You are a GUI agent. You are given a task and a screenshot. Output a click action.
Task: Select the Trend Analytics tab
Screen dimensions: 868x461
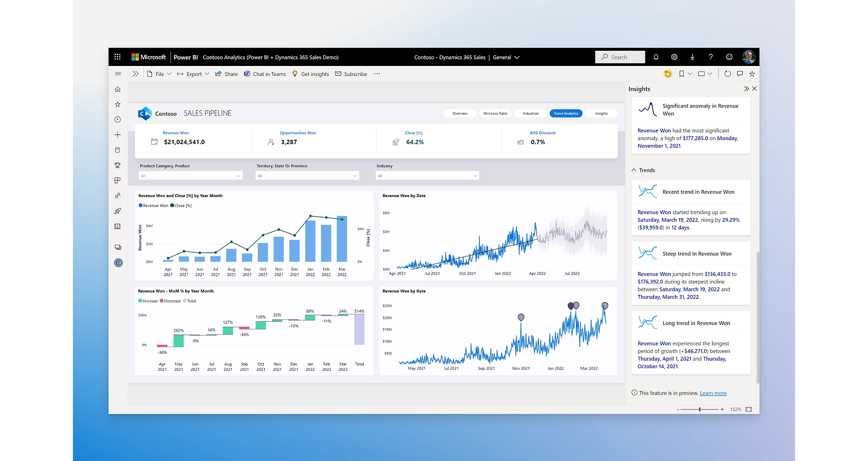coord(566,113)
